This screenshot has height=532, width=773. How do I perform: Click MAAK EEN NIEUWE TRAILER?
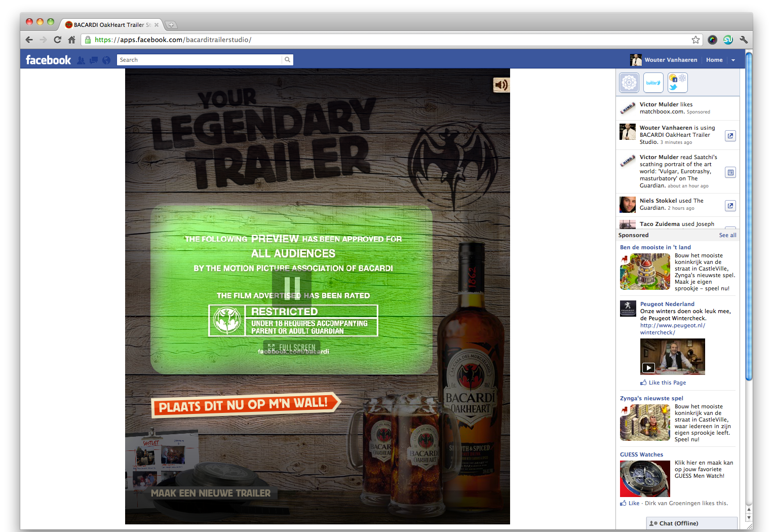pos(211,493)
